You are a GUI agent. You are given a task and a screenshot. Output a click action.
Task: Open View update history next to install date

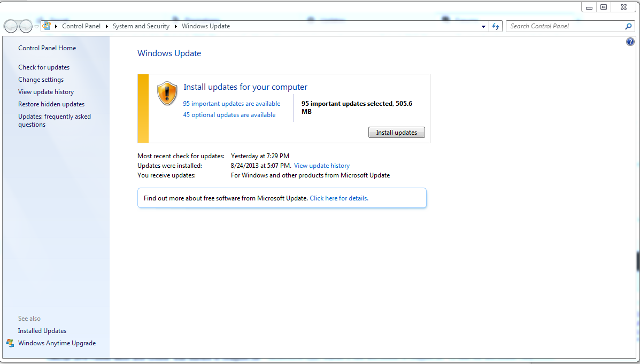(322, 166)
